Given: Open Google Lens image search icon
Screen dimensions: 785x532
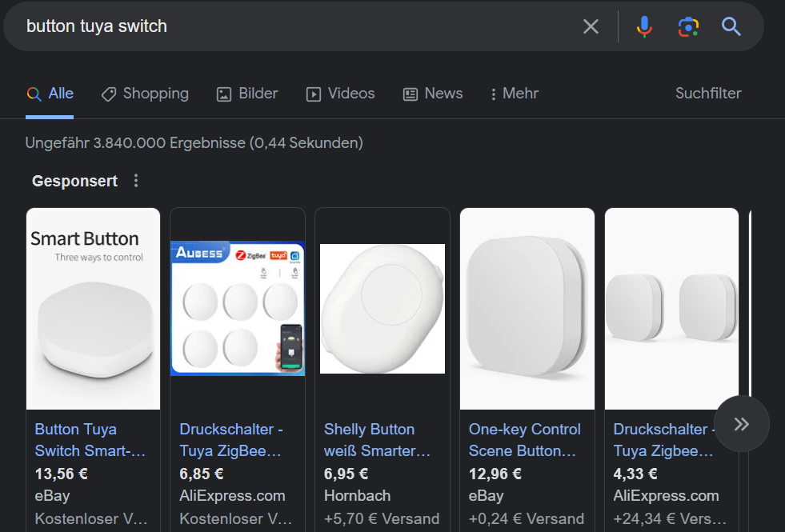Looking at the screenshot, I should [x=688, y=26].
